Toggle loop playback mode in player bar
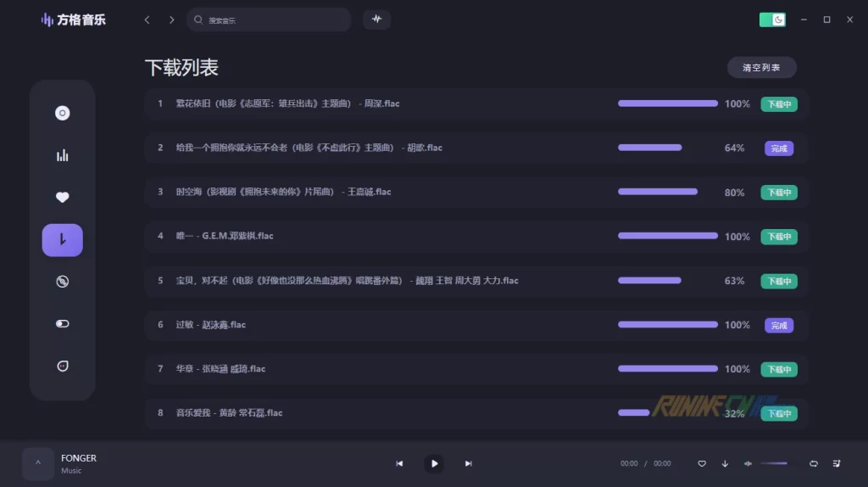This screenshot has width=868, height=487. pos(814,463)
